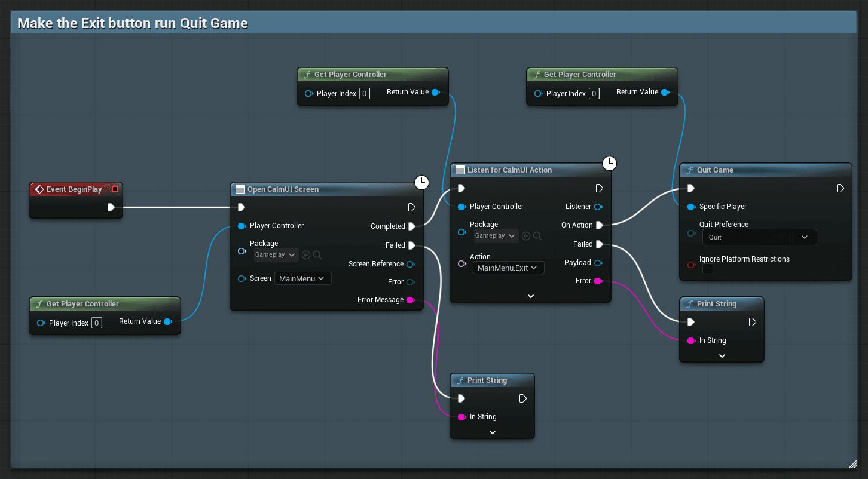Click the Error pin on Listen for CalmUI Action
The image size is (868, 479).
[x=598, y=281]
